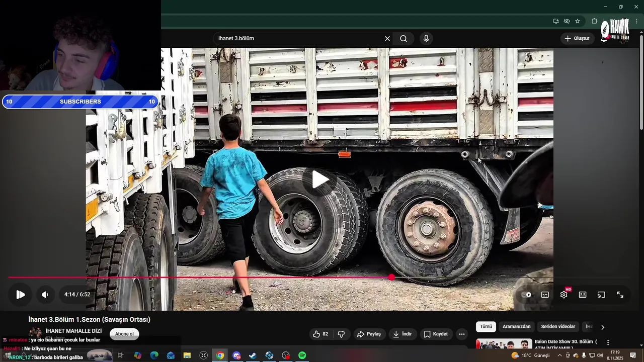
Task: Open Balon Date Show 30. Bölüm title link
Action: [x=566, y=344]
